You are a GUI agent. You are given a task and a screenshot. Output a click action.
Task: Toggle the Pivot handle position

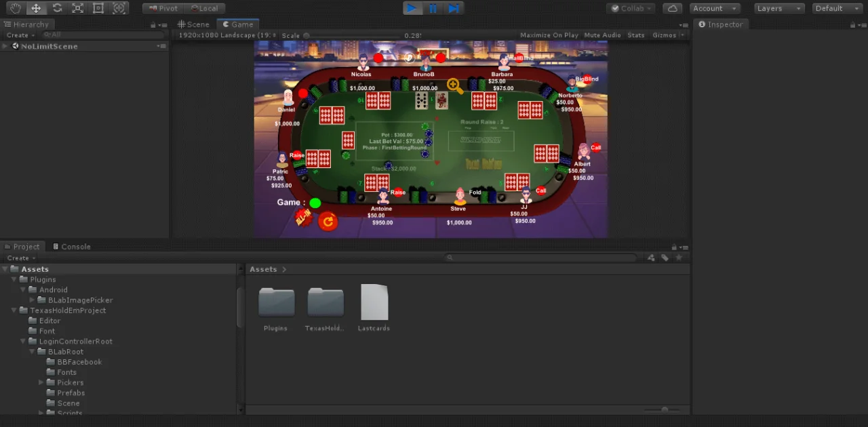coord(163,8)
